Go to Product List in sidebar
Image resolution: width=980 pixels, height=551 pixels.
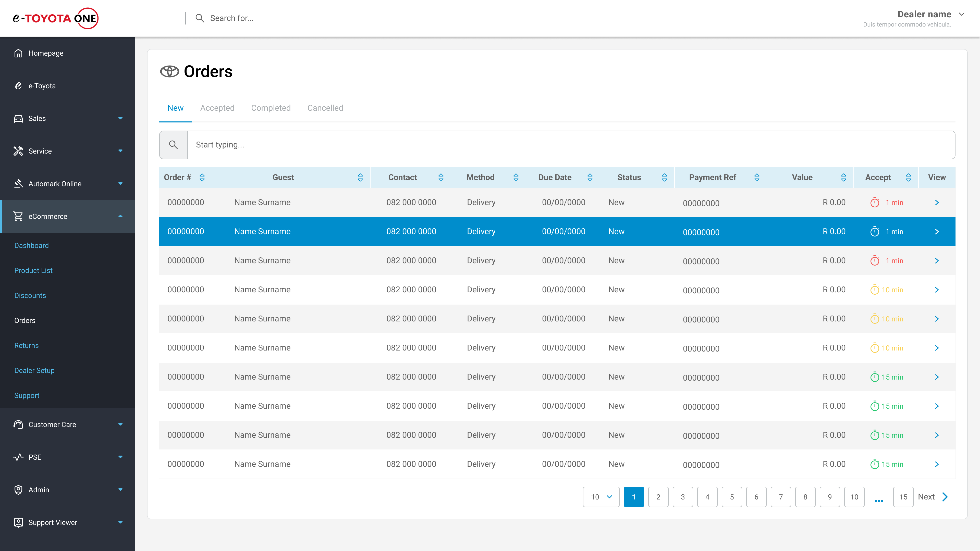[33, 270]
